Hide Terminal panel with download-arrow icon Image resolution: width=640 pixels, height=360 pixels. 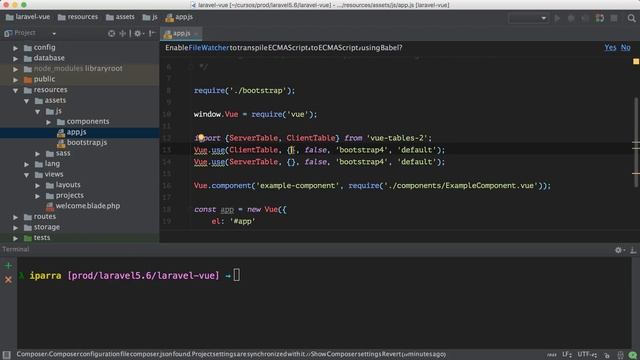click(633, 250)
